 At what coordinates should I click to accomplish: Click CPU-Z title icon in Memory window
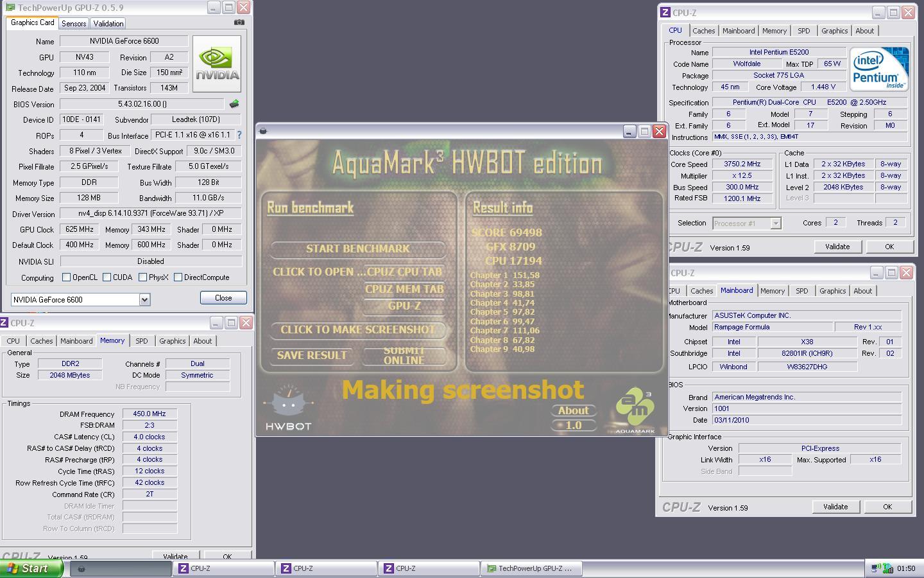tap(4, 322)
